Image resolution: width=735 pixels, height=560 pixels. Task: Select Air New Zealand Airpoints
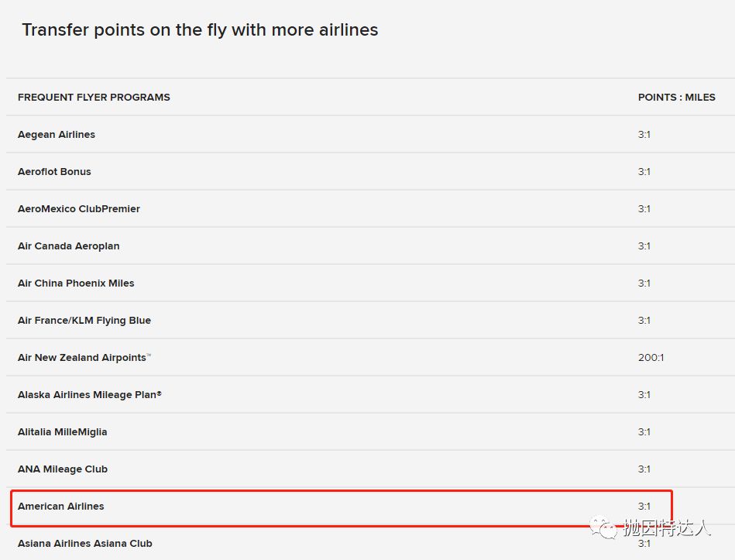pyautogui.click(x=84, y=358)
